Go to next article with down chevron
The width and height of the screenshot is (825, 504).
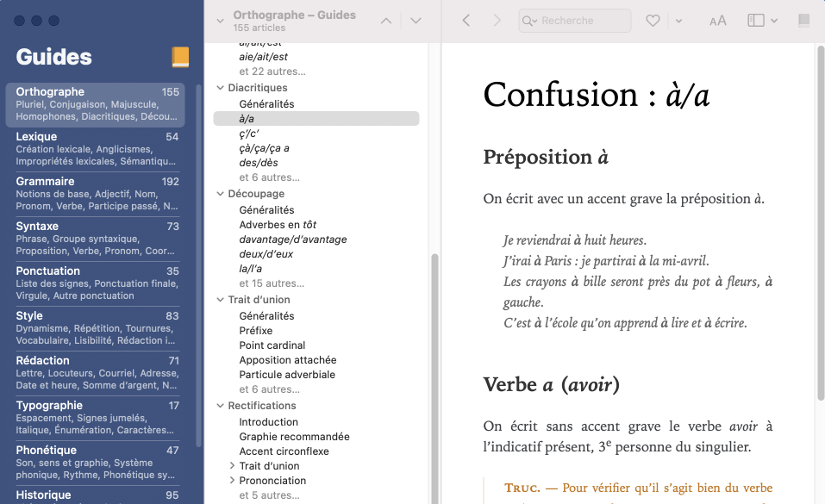416,21
